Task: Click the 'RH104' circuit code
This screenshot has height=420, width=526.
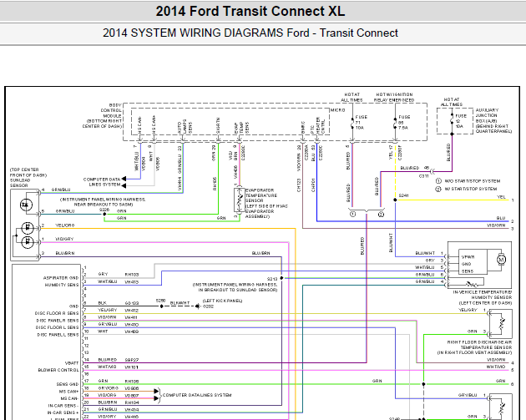Action: point(132,402)
